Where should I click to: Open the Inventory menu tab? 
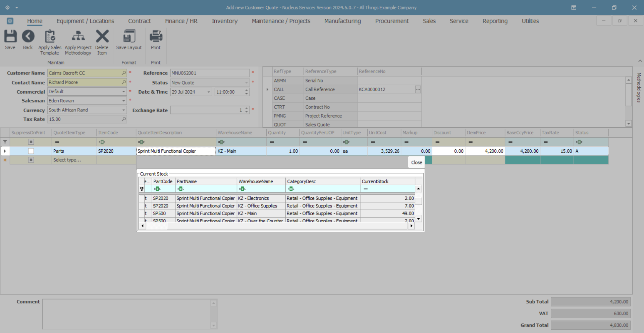[224, 21]
